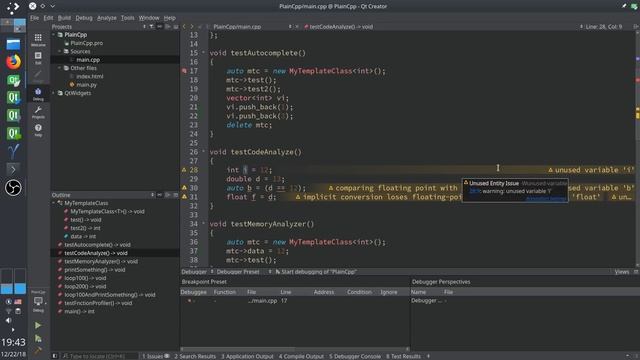Viewport: 640px width, 360px height.
Task: Open the Debugger Console pane
Action: click(355, 356)
